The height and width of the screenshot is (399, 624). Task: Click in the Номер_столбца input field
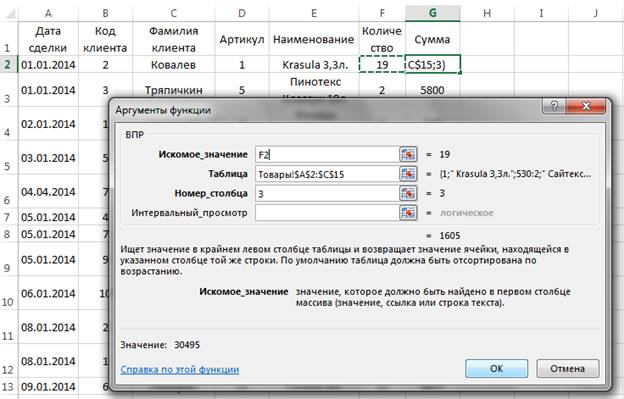pyautogui.click(x=327, y=193)
